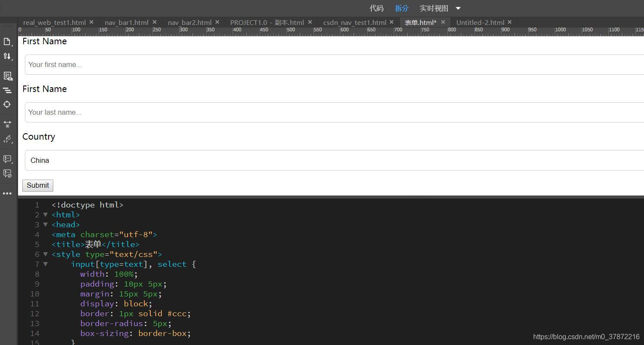Viewport: 644px width, 345px height.
Task: Close the PROJECT1.0 - 副本.html tab
Action: 310,22
